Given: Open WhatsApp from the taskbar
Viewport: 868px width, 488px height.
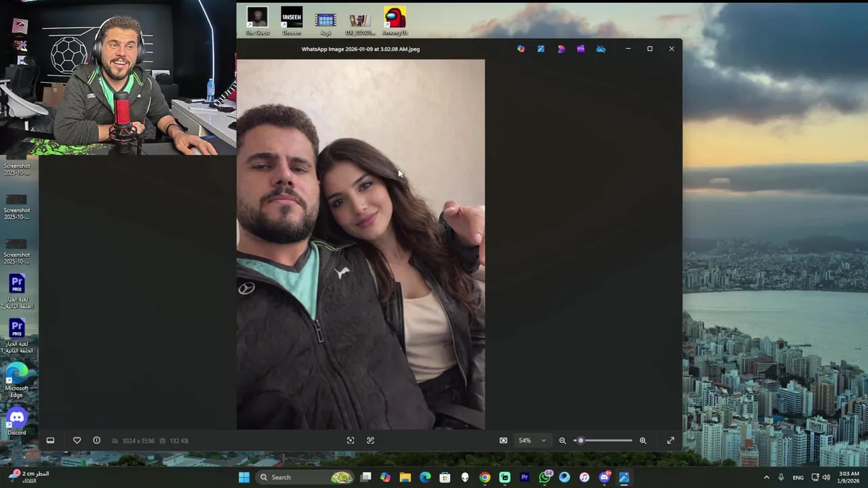Looking at the screenshot, I should 545,477.
